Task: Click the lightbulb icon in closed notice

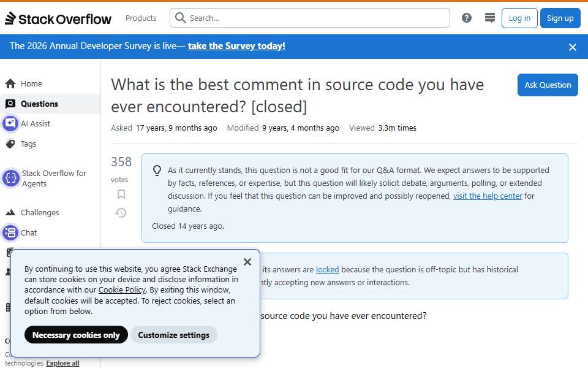Action: pos(157,171)
